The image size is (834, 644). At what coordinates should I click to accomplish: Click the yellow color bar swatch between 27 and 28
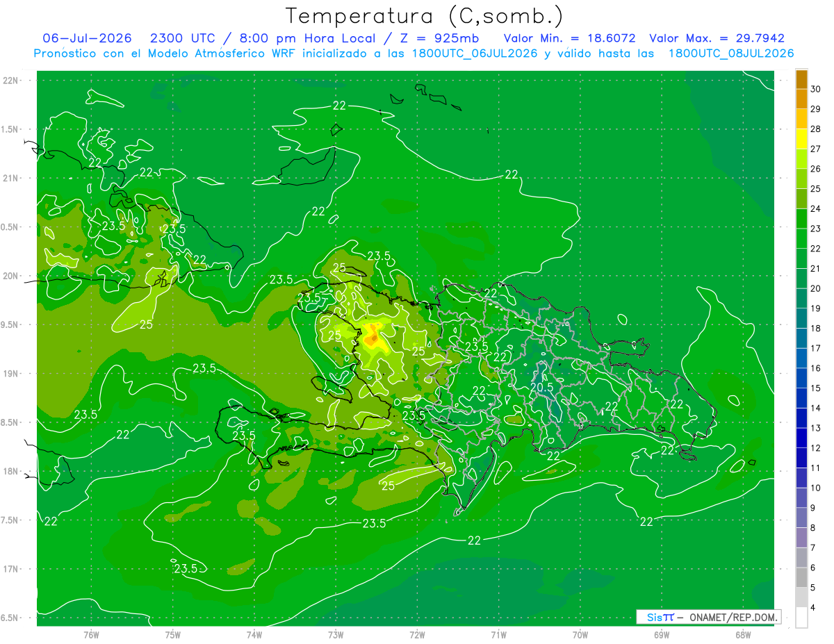click(x=801, y=139)
